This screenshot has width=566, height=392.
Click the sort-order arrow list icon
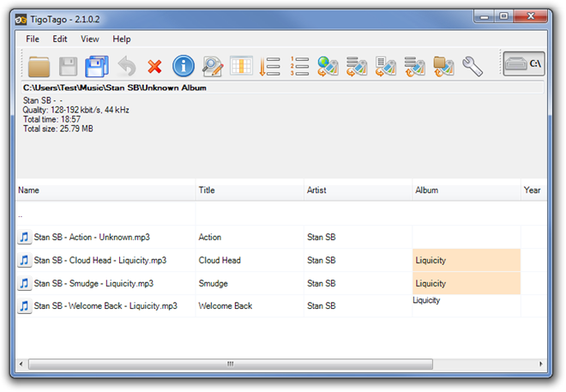tap(269, 66)
